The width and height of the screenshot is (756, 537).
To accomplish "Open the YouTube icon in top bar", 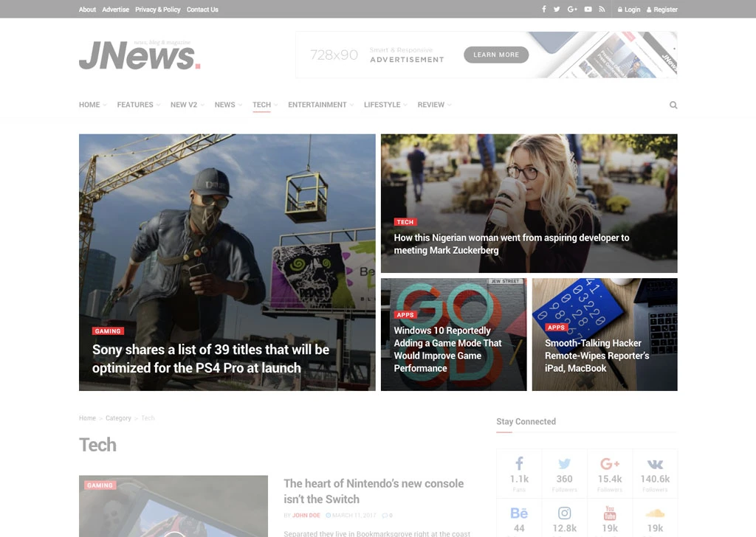I will click(588, 9).
